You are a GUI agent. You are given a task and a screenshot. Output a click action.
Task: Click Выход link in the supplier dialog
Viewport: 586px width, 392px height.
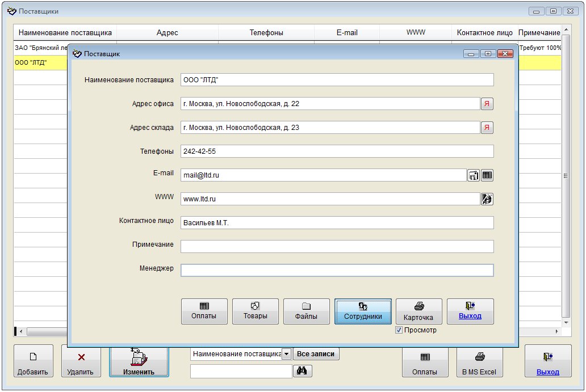click(470, 311)
